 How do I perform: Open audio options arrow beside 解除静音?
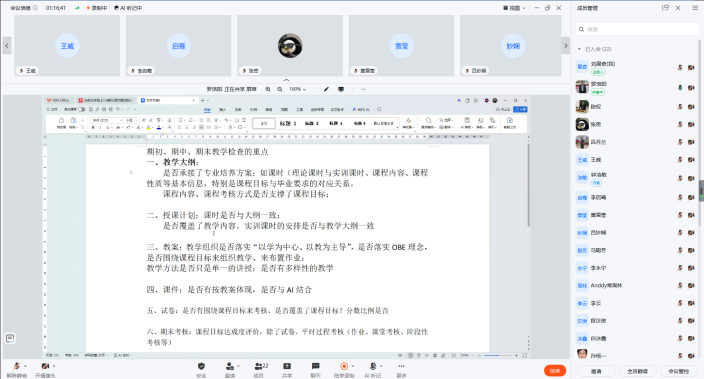25,366
